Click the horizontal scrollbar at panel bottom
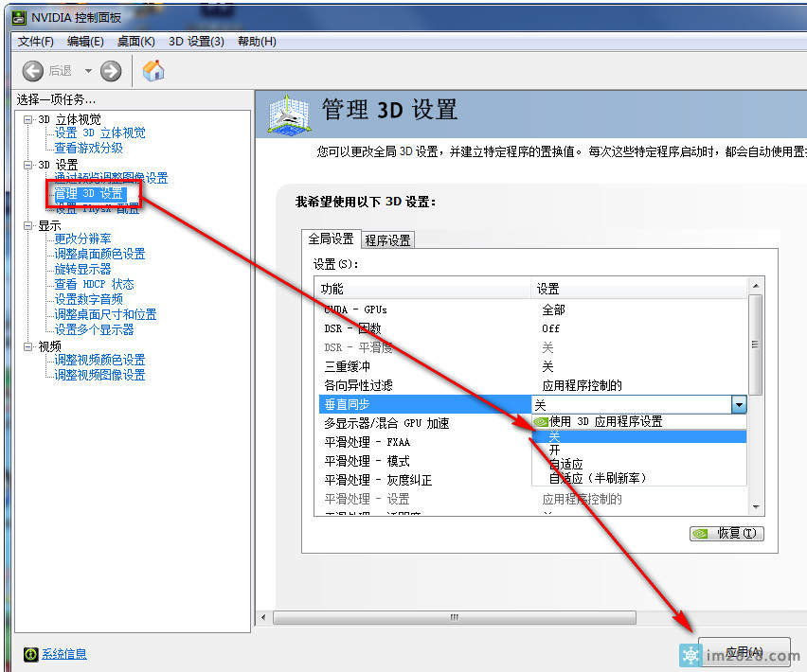 pyautogui.click(x=455, y=617)
